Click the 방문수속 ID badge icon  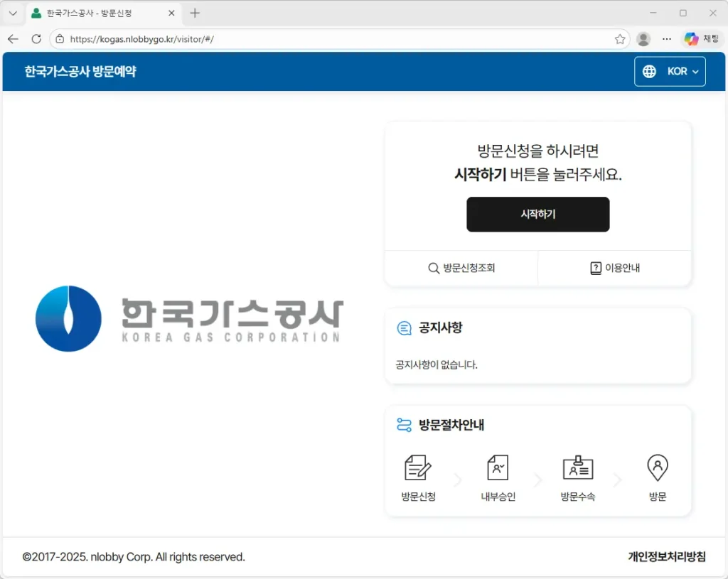tap(577, 468)
